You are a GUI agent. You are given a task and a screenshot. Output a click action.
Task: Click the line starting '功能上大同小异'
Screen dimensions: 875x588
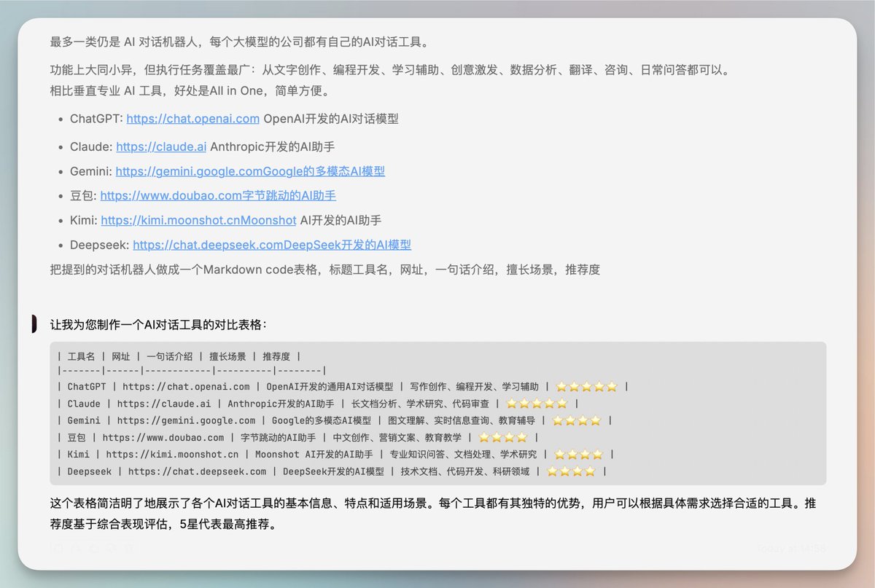[389, 71]
